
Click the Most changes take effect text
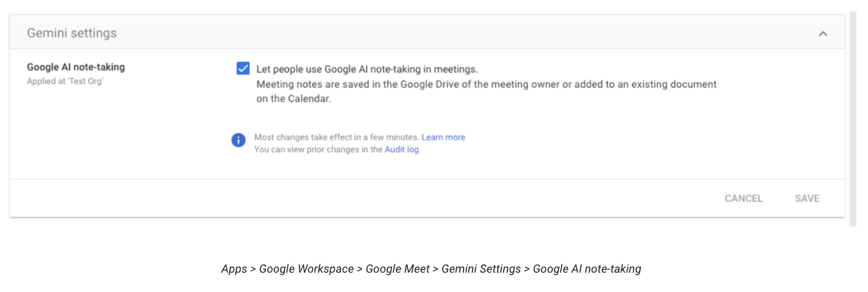[x=337, y=137]
